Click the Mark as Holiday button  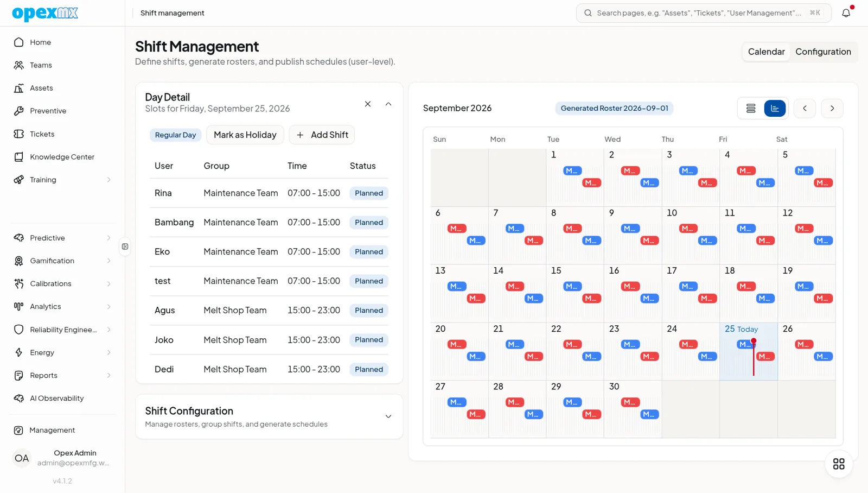pos(245,135)
